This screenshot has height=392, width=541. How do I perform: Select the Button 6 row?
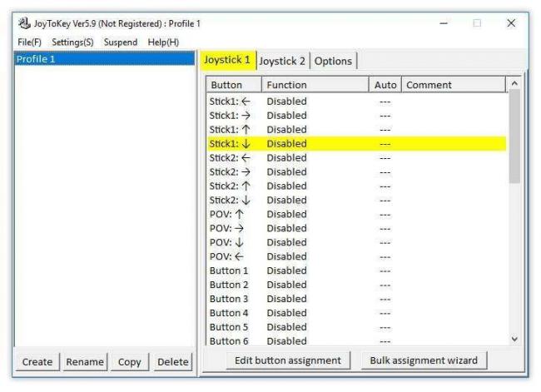pyautogui.click(x=357, y=340)
